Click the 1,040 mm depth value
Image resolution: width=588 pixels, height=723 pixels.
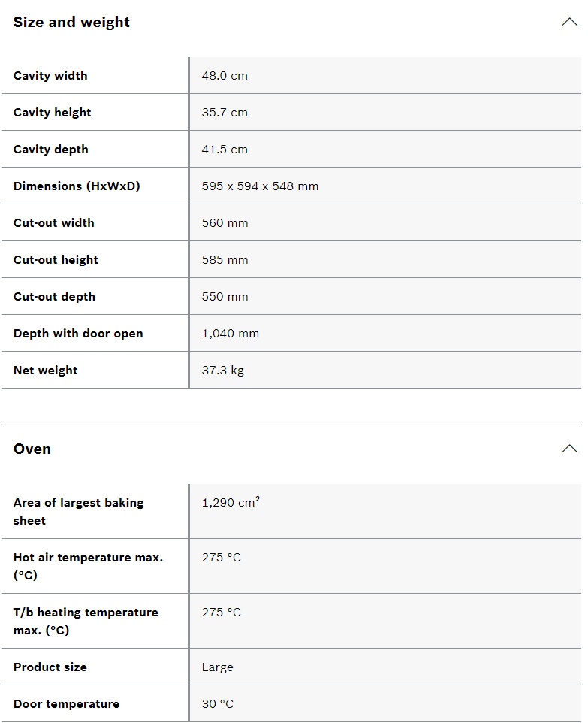(x=230, y=334)
